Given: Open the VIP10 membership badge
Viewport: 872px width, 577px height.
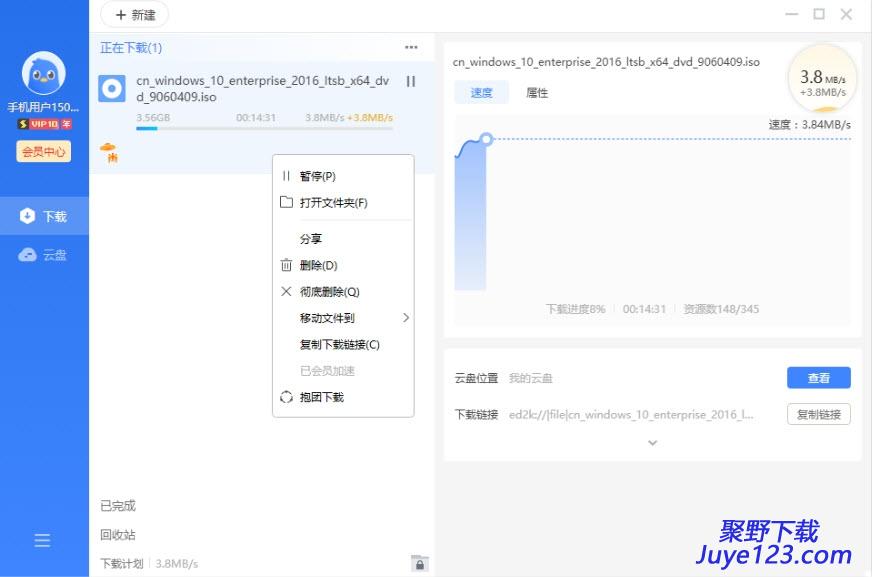Looking at the screenshot, I should (x=44, y=124).
